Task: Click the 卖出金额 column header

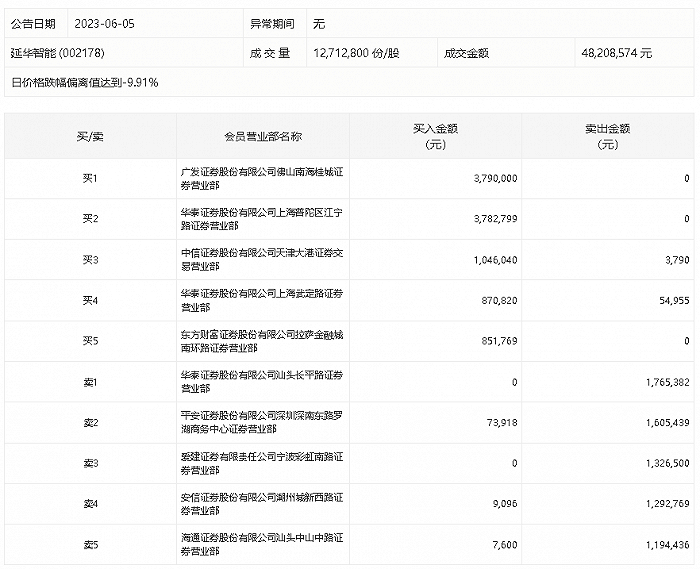Action: click(x=608, y=137)
